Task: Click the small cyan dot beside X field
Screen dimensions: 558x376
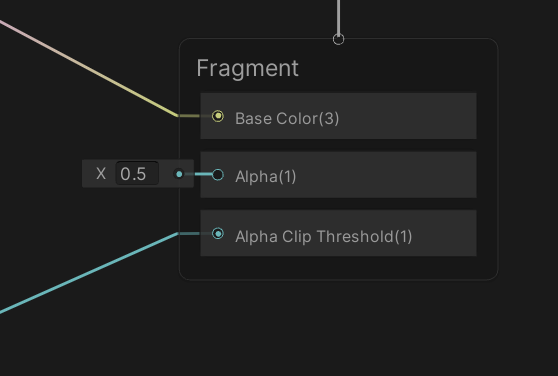Action: tap(179, 174)
